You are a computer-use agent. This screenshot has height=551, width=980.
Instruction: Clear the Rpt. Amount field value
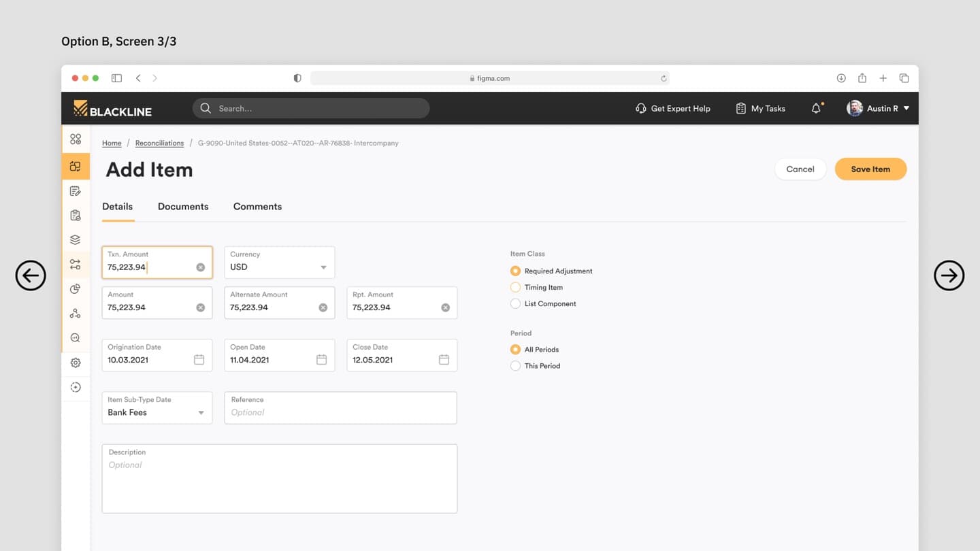[446, 307]
